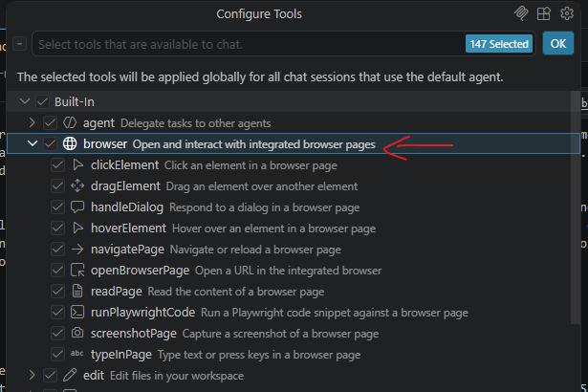Click the readPage document icon
Screen dimensions: 588x392
[77, 291]
